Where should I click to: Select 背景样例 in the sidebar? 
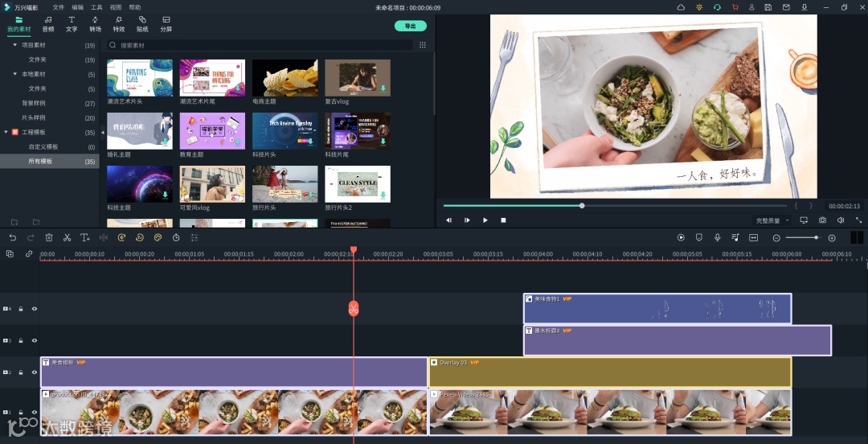[x=33, y=103]
